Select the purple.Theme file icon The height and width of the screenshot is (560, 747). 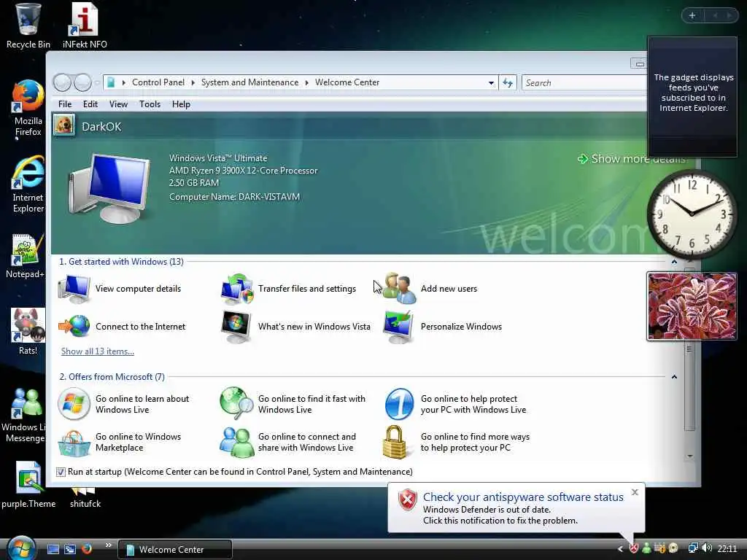coord(28,485)
